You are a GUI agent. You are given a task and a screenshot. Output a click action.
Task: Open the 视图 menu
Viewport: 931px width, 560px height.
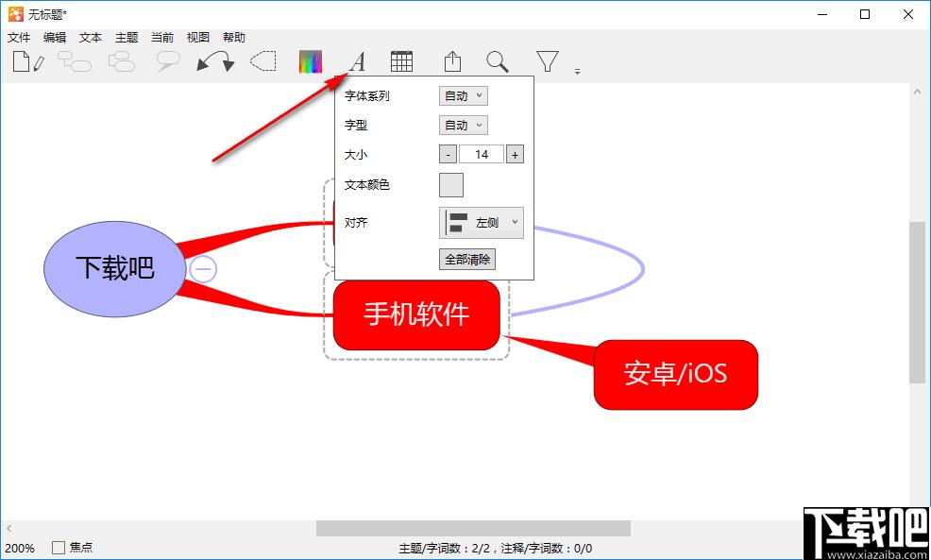pos(197,38)
